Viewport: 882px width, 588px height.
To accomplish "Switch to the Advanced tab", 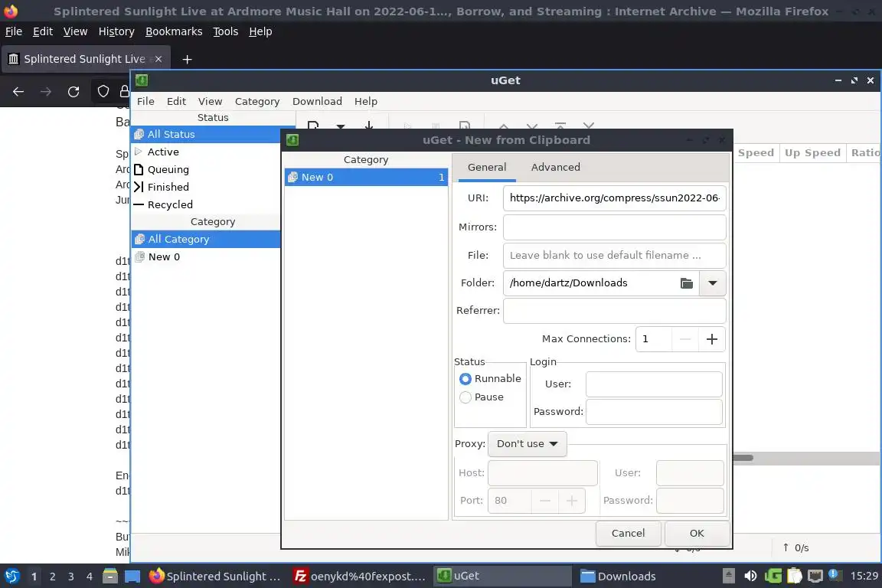I will (555, 167).
